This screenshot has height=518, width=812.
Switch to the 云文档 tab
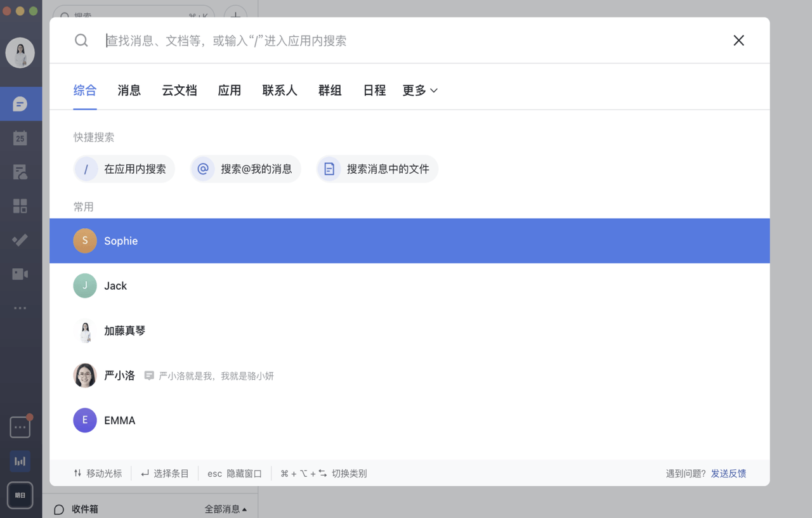click(179, 91)
